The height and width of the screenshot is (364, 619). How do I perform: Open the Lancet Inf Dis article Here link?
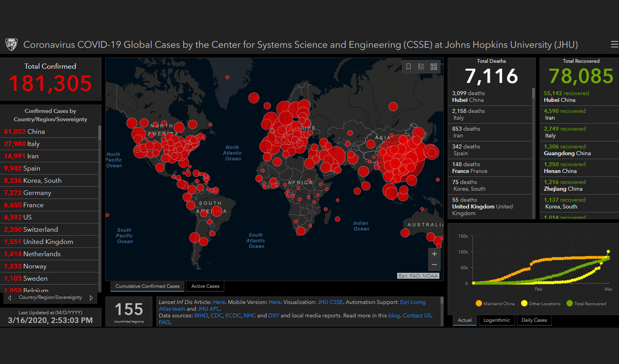pyautogui.click(x=219, y=302)
